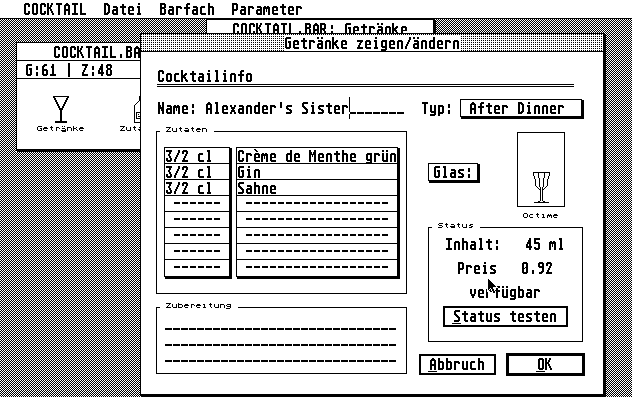This screenshot has width=632, height=397.
Task: Open the After Dinner type dropdown
Action: coord(521,108)
